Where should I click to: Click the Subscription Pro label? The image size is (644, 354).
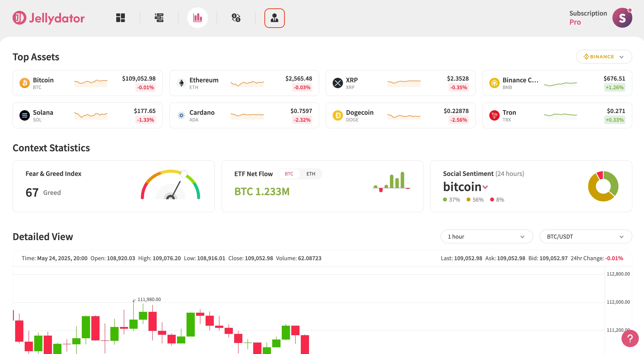pos(588,18)
